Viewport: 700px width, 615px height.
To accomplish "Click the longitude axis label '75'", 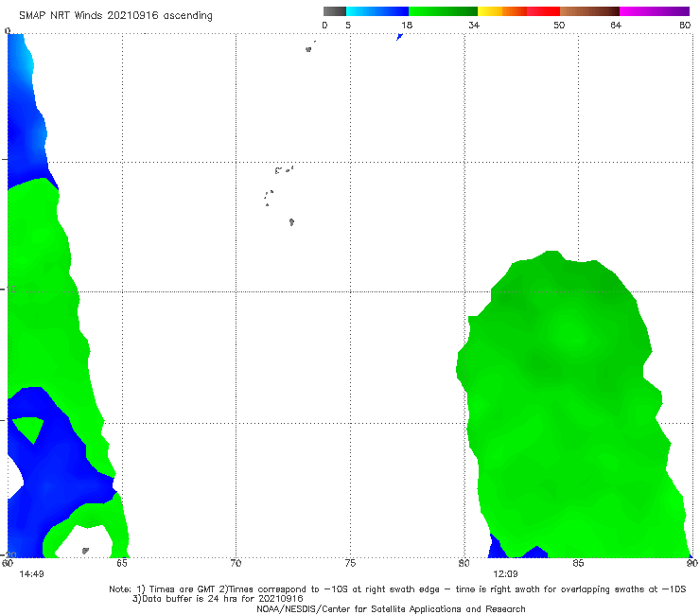I will [350, 563].
